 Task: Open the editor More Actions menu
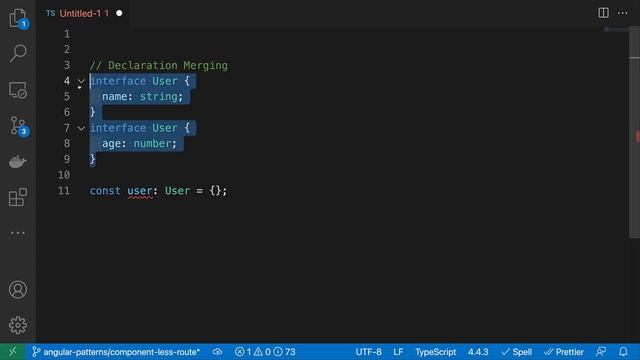click(x=622, y=13)
